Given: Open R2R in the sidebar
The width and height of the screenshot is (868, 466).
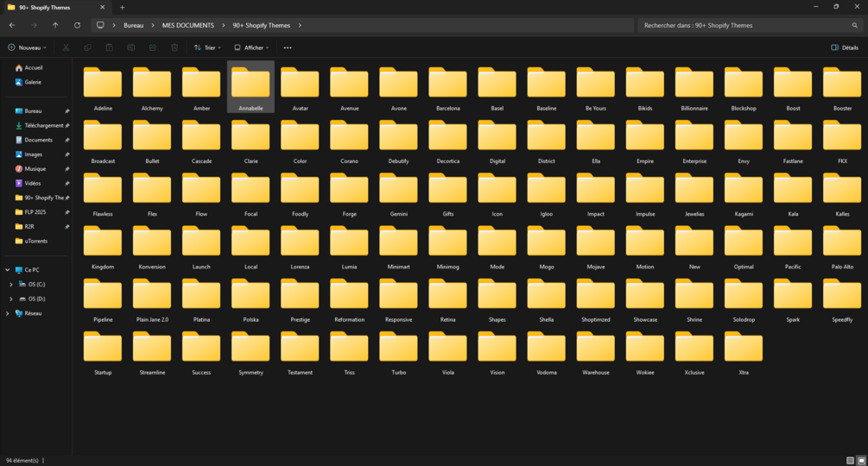Looking at the screenshot, I should click(29, 227).
